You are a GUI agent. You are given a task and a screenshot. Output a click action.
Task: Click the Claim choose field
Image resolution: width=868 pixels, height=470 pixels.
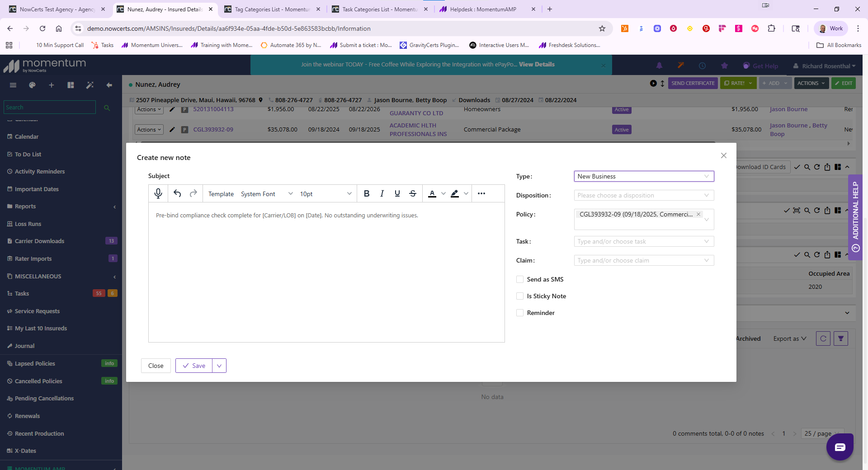[x=644, y=260]
